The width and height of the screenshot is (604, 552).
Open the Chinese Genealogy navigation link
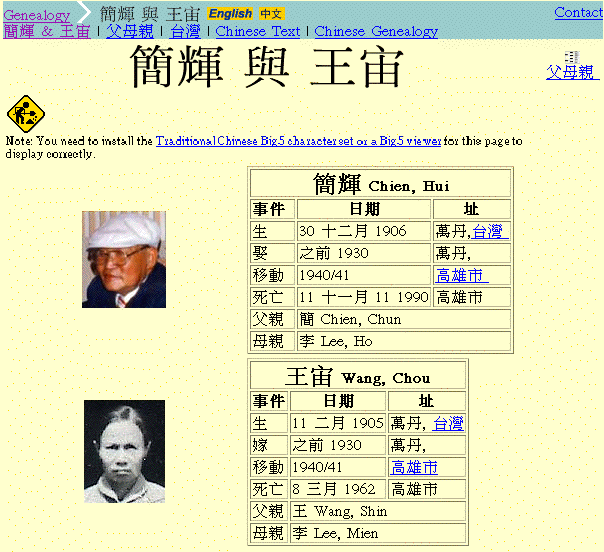[376, 31]
